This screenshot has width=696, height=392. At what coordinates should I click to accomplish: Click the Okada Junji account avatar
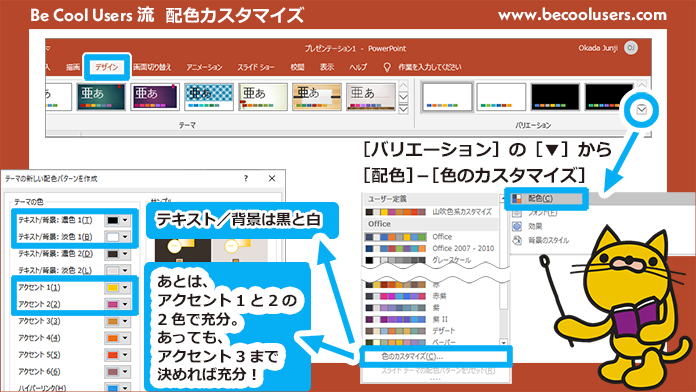[631, 48]
